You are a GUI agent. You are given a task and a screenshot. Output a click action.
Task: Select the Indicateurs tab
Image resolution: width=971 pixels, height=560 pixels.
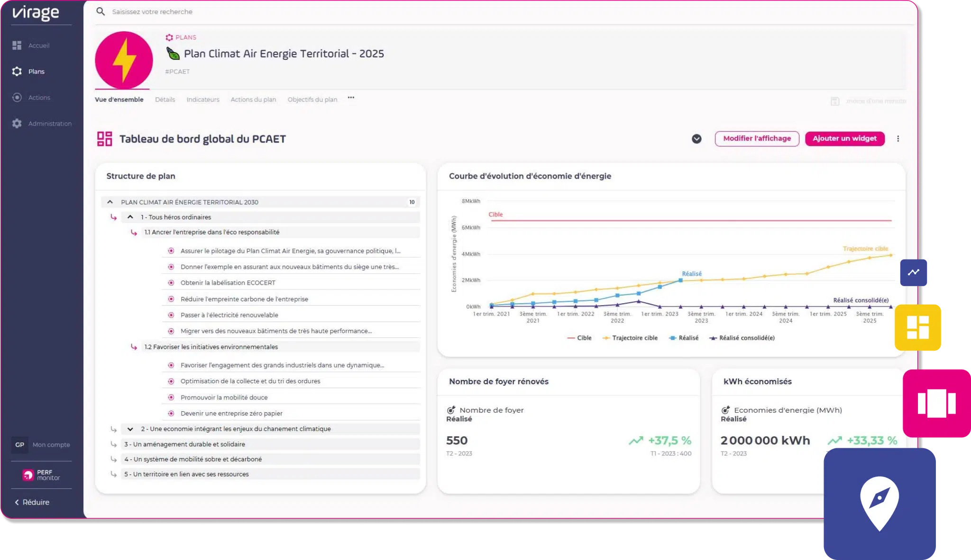[x=202, y=99]
